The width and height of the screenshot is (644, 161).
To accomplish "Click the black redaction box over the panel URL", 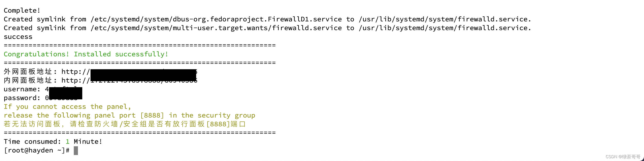I will [x=143, y=75].
